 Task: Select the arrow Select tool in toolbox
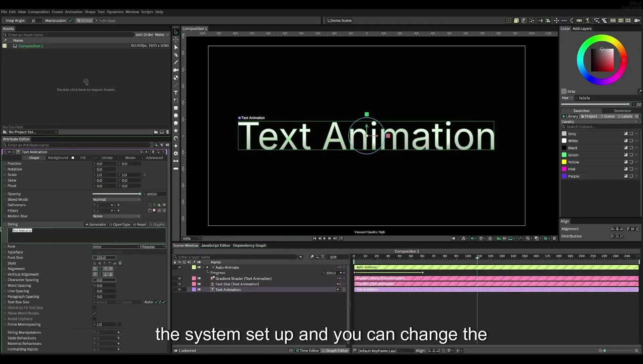[x=176, y=32]
